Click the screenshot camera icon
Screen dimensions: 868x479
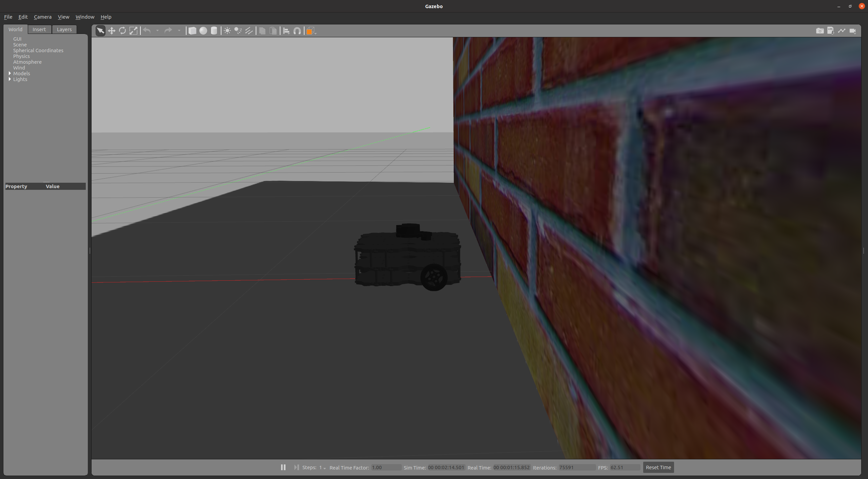tap(820, 31)
